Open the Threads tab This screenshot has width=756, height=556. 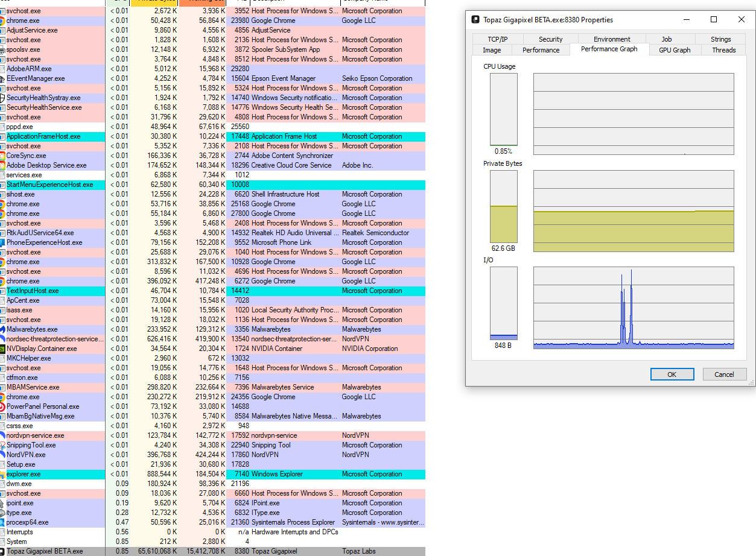(723, 50)
